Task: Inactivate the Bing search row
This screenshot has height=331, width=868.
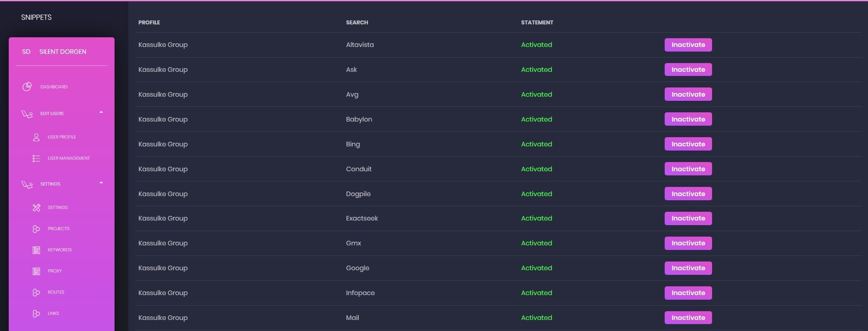Action: 688,144
